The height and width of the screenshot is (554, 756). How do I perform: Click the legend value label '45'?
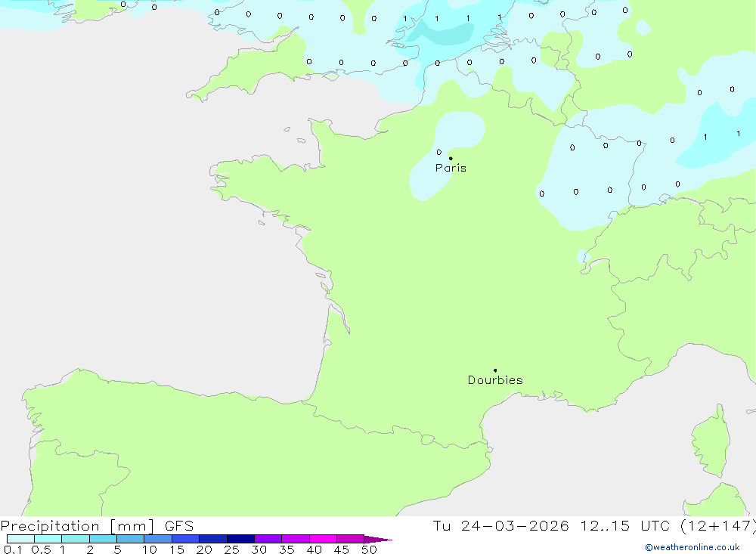coord(342,549)
